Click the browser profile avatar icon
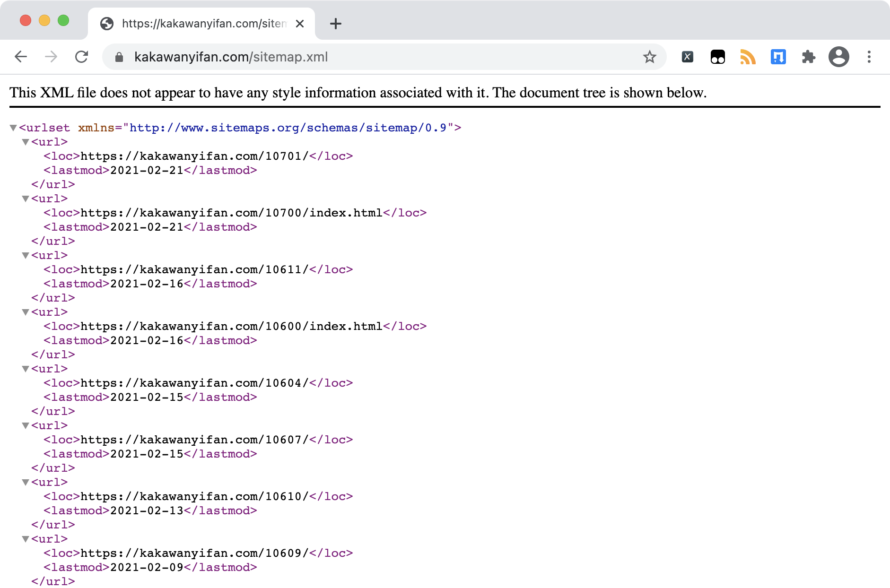 (839, 57)
